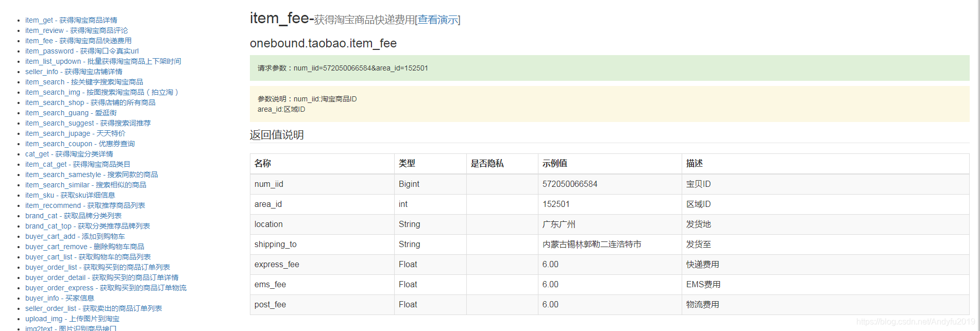
Task: Open the item_search_jupage link
Action: [x=75, y=133]
